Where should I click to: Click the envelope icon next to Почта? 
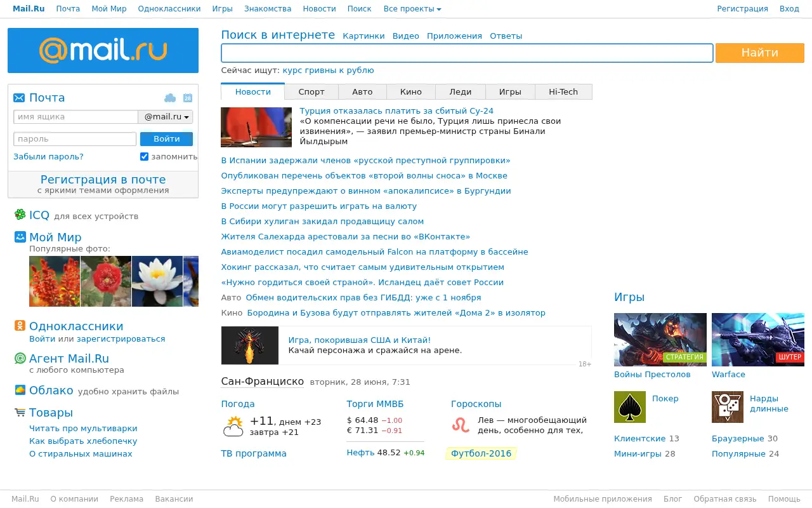click(x=19, y=98)
